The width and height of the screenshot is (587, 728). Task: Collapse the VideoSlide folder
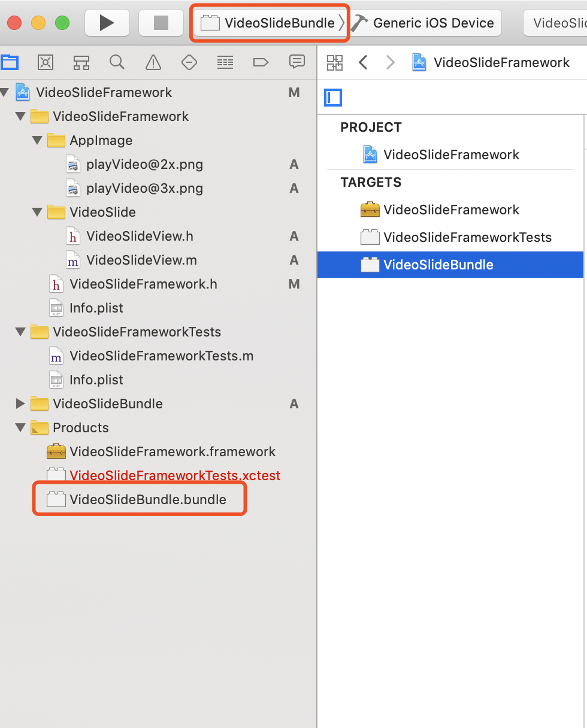click(37, 212)
